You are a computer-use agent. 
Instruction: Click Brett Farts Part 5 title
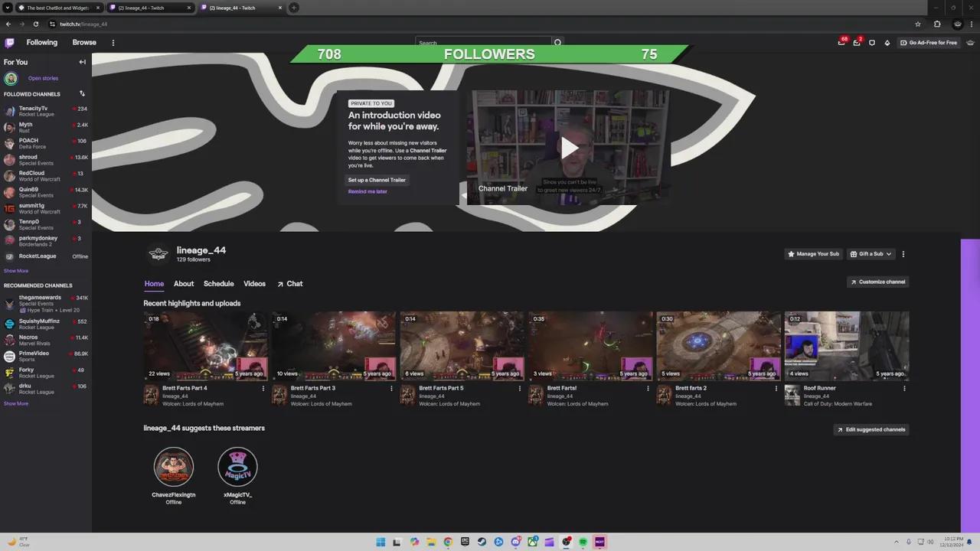[441, 388]
